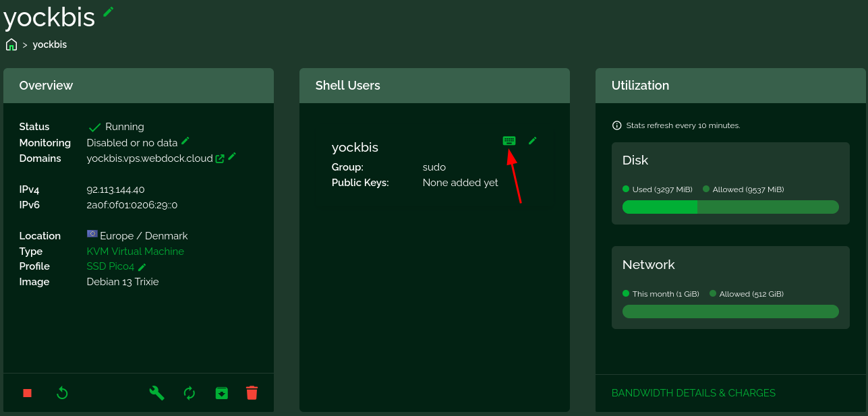Click the Network usage progress bar
The height and width of the screenshot is (416, 868).
coord(730,311)
